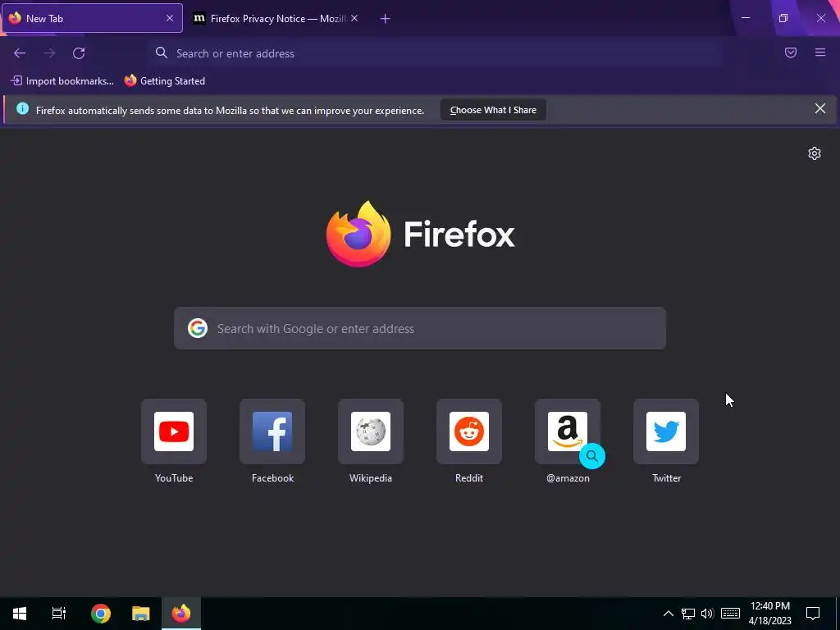Show hidden system tray icons

pos(668,614)
